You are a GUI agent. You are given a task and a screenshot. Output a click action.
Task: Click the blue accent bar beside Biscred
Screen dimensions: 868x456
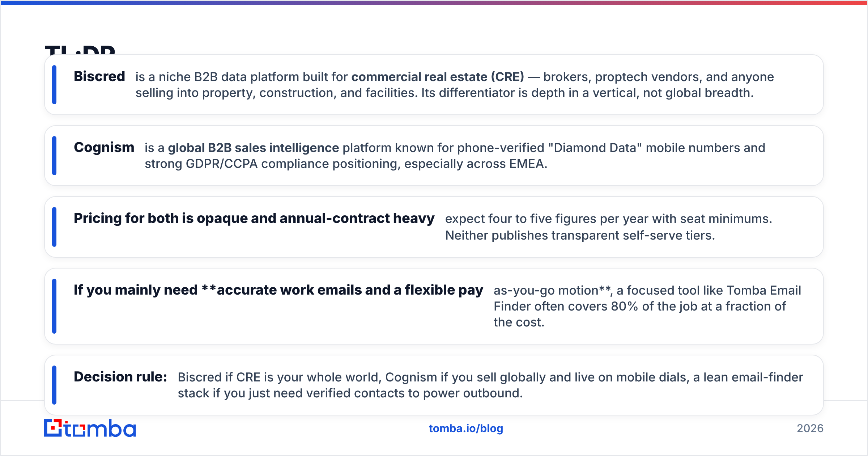54,85
